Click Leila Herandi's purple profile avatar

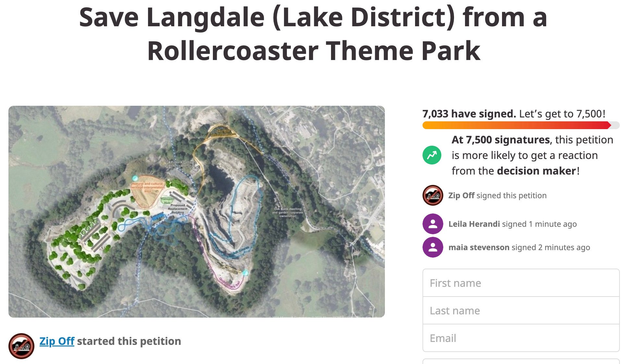coord(433,224)
